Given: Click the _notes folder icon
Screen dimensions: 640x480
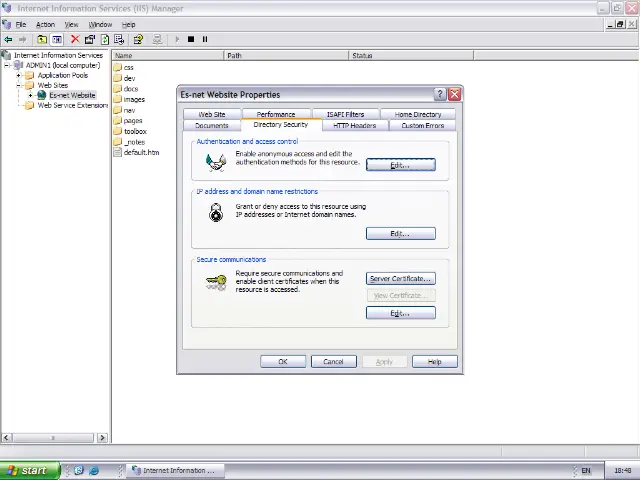Looking at the screenshot, I should (118, 142).
